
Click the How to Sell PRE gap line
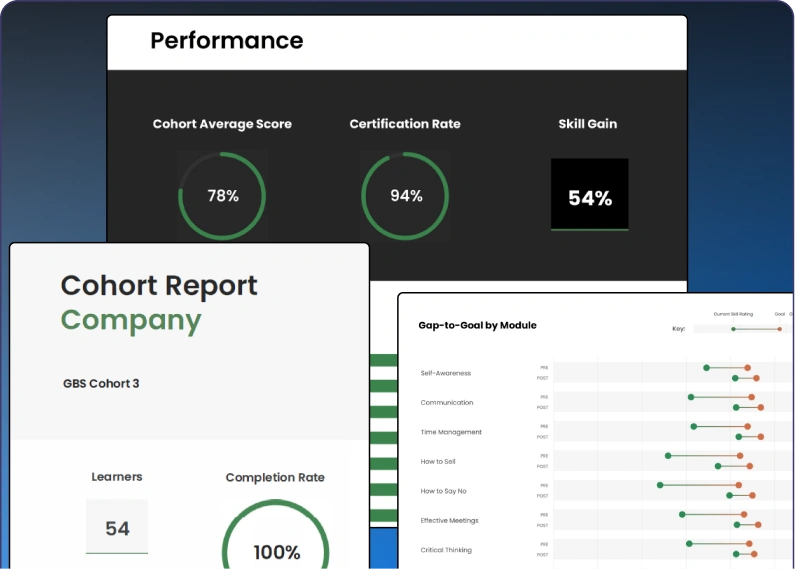[x=704, y=456]
